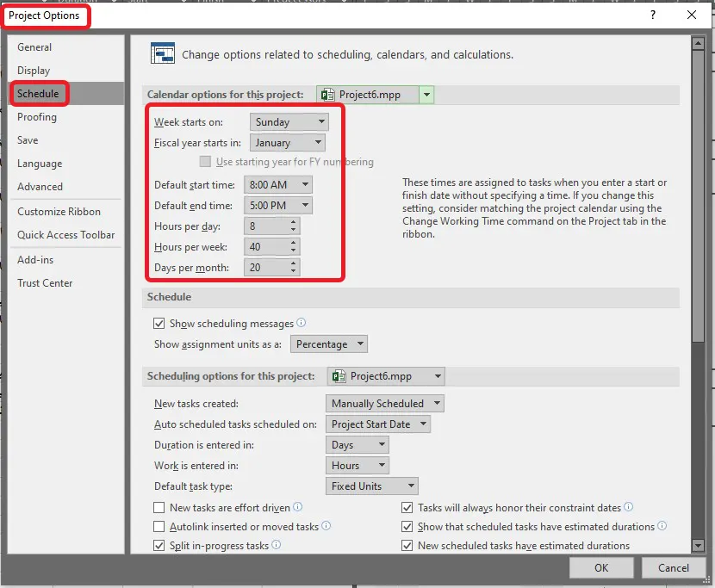Screen dimensions: 715x588
Task: Switch to the Advanced options category
Action: coord(40,187)
